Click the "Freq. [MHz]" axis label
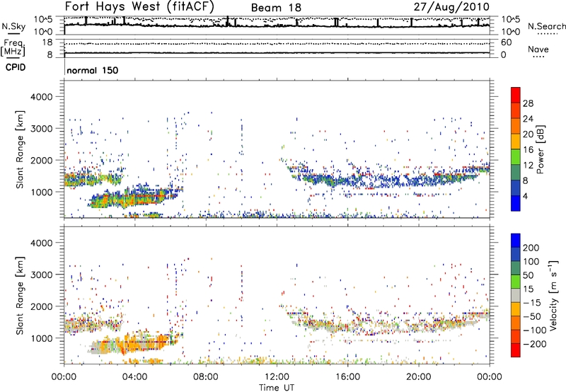This screenshot has height=392, width=566. 13,47
